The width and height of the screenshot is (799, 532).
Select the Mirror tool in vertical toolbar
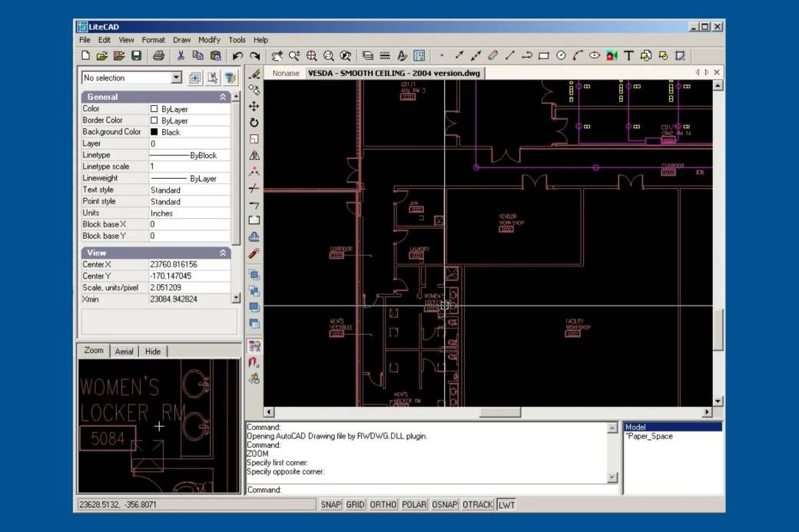coord(254,155)
